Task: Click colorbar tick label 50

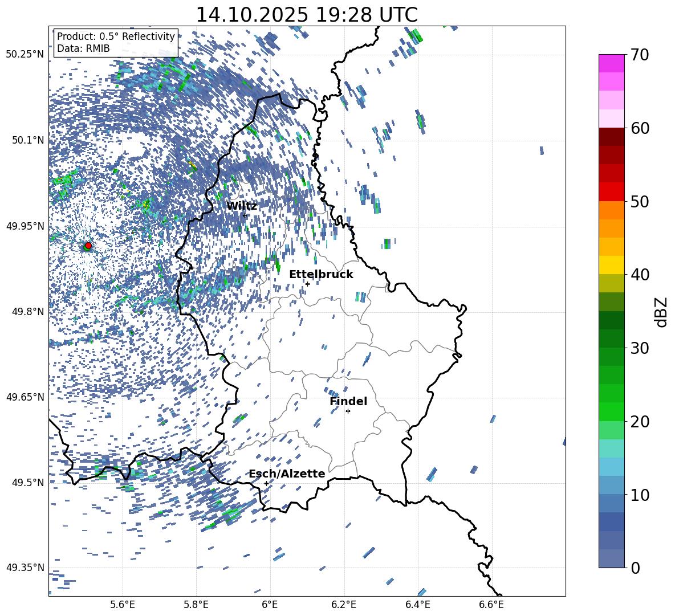Action: [640, 201]
